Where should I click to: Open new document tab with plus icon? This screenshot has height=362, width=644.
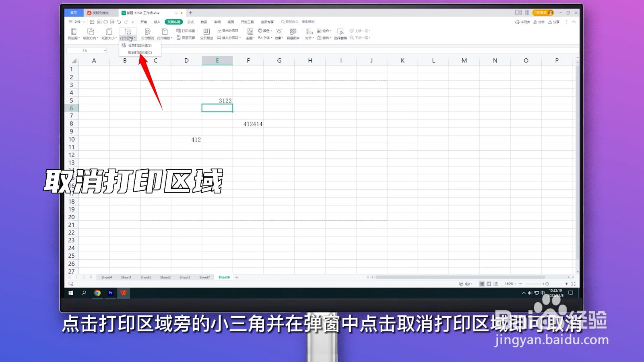(191, 13)
